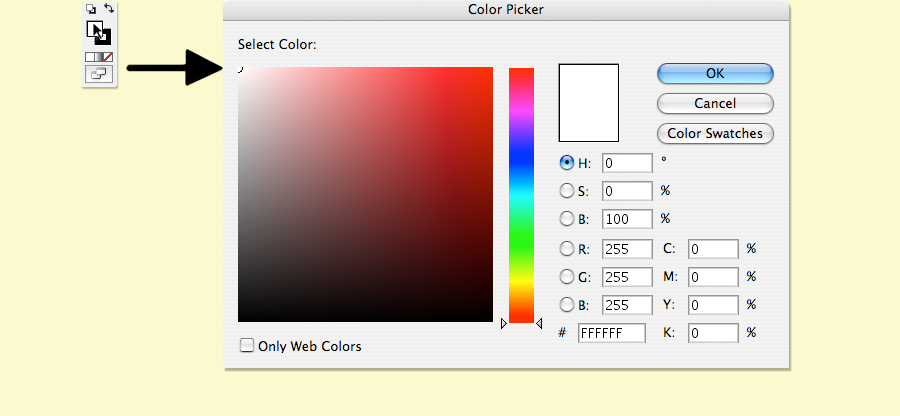Select the black Stroke box in the toolbar

(104, 38)
